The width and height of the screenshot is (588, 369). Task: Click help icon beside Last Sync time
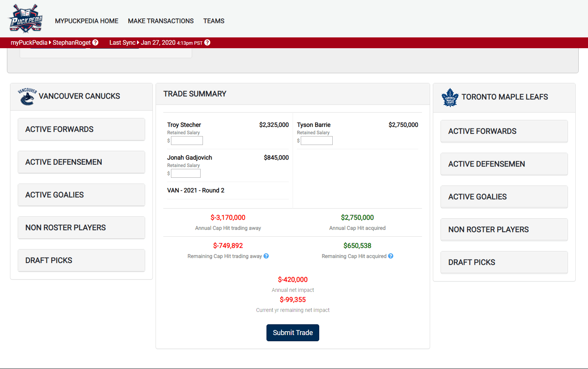click(x=207, y=43)
